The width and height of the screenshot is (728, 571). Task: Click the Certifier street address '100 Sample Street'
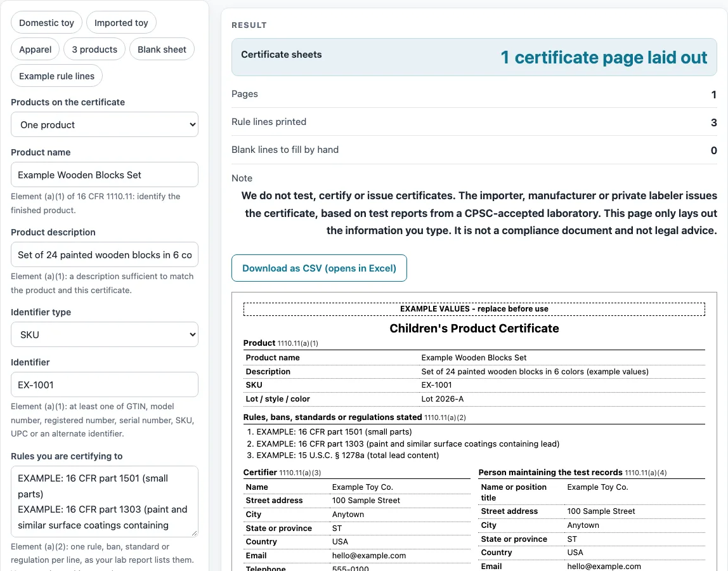tap(366, 501)
